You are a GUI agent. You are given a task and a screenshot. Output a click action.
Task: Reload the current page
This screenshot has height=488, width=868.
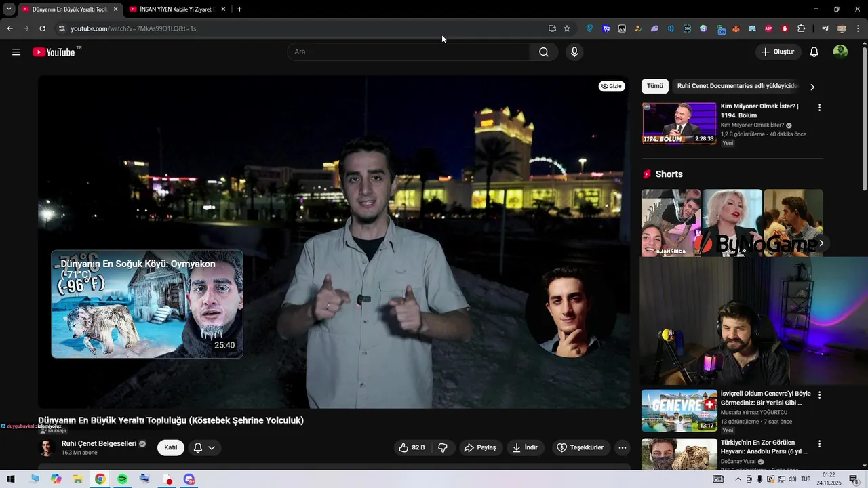(42, 28)
